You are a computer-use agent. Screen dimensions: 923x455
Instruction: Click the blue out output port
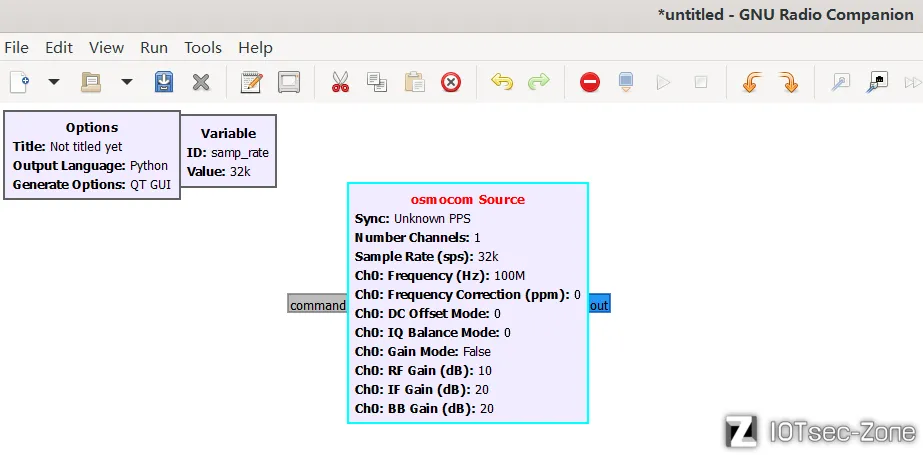599,303
